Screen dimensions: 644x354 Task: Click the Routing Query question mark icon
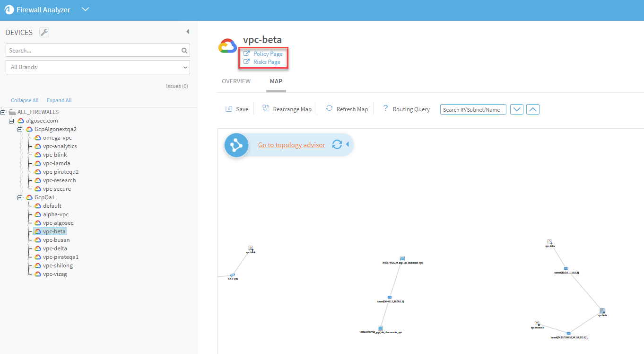click(x=385, y=108)
